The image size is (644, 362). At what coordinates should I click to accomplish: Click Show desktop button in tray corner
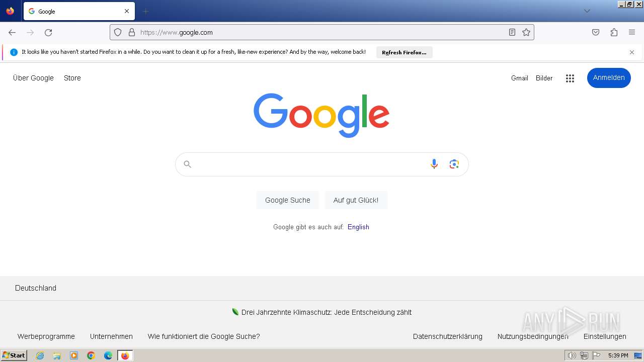point(638,355)
